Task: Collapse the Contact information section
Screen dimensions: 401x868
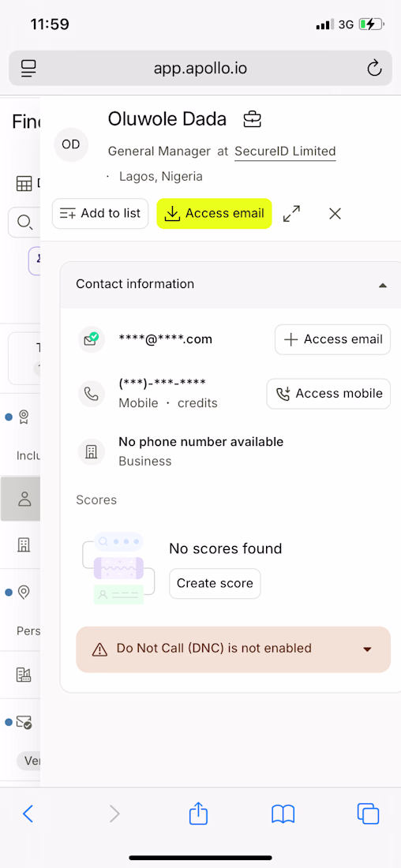Action: pos(382,285)
